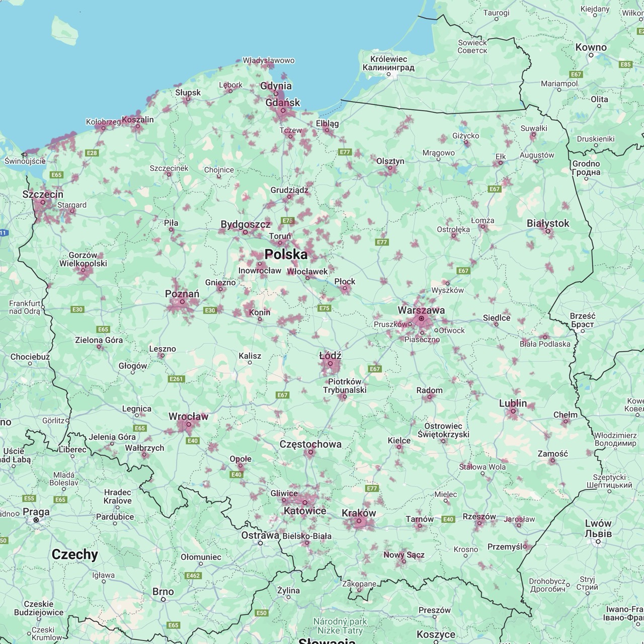Screen dimensions: 644x644
Task: Click the Kraków city label
Action: click(x=359, y=513)
